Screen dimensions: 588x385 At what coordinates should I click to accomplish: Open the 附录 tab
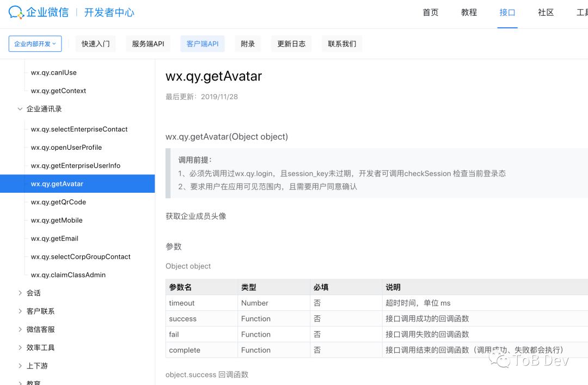248,44
